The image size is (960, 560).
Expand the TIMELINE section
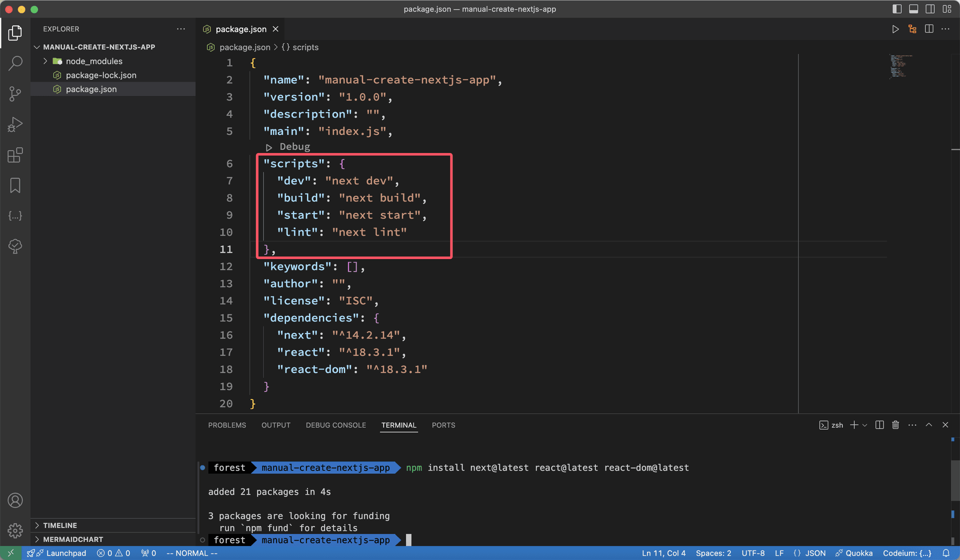point(60,525)
